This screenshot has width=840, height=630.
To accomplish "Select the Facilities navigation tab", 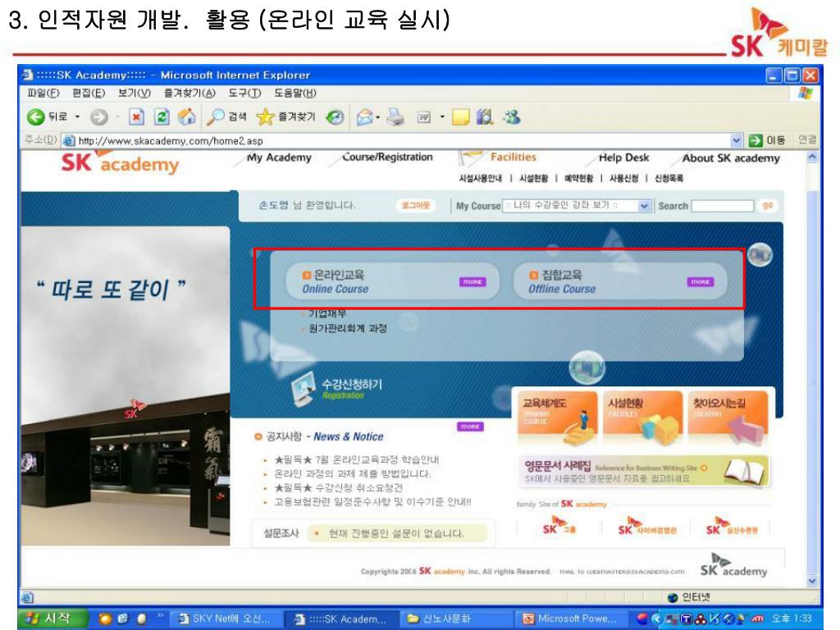I will (x=514, y=157).
